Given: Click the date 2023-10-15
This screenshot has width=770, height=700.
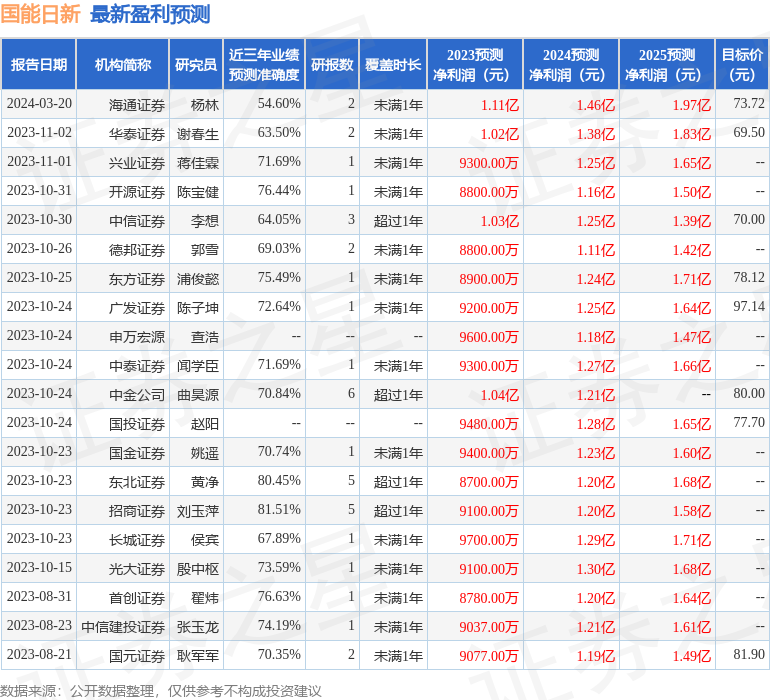Looking at the screenshot, I should (39, 567).
